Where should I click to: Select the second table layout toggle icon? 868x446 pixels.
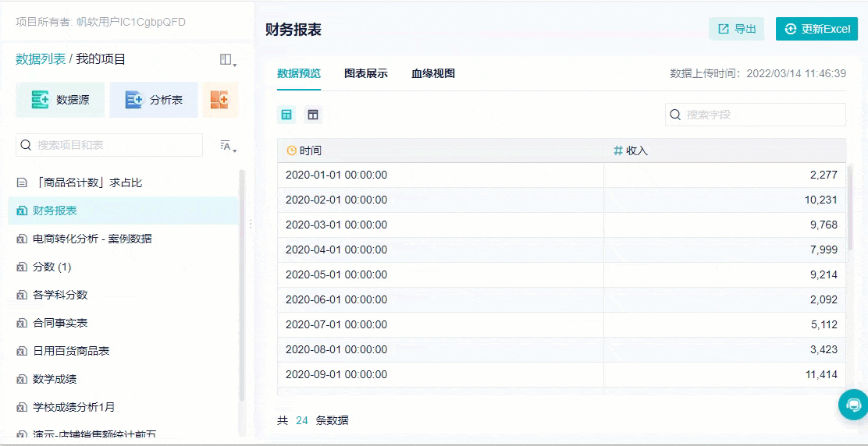[313, 115]
